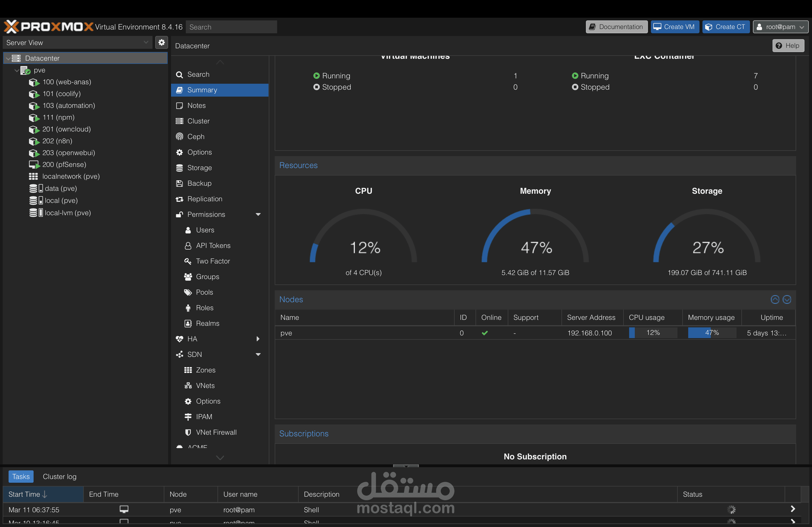Open the Server View dropdown
The height and width of the screenshot is (527, 812).
pos(77,43)
